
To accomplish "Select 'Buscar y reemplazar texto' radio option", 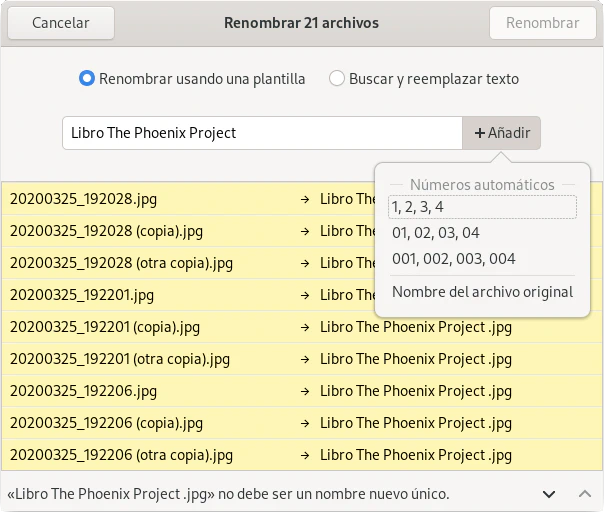I will click(337, 79).
